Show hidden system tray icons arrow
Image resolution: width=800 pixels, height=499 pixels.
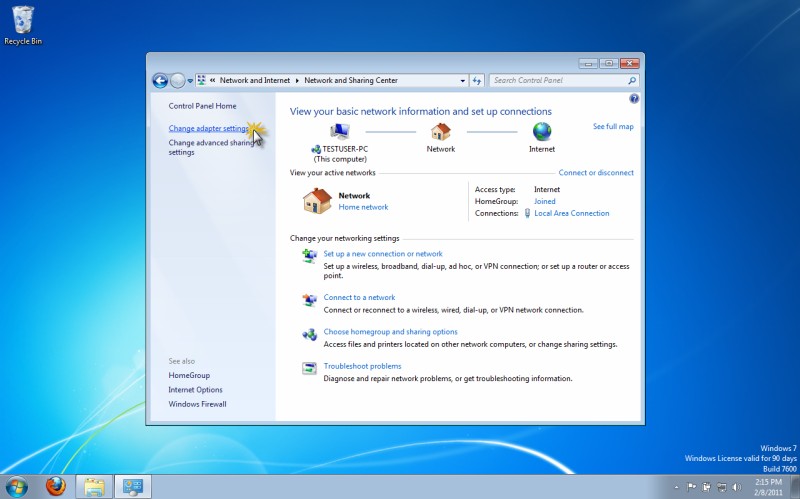(677, 487)
